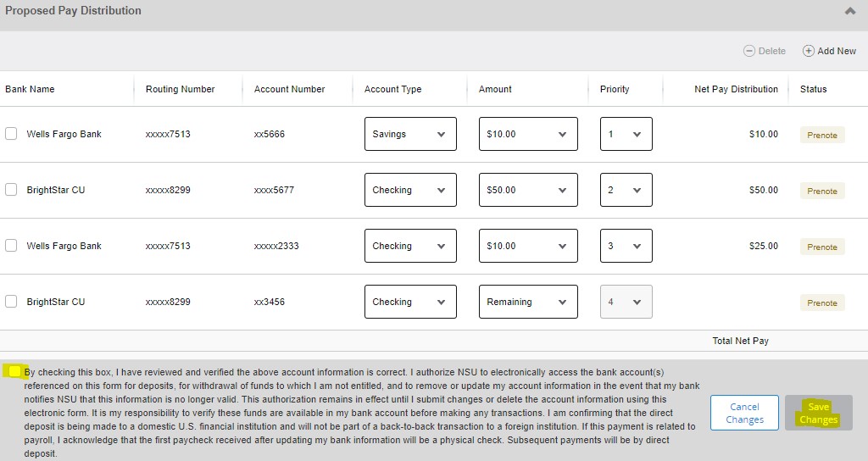
Task: Click the $50.00 net pay distribution value
Action: click(764, 190)
